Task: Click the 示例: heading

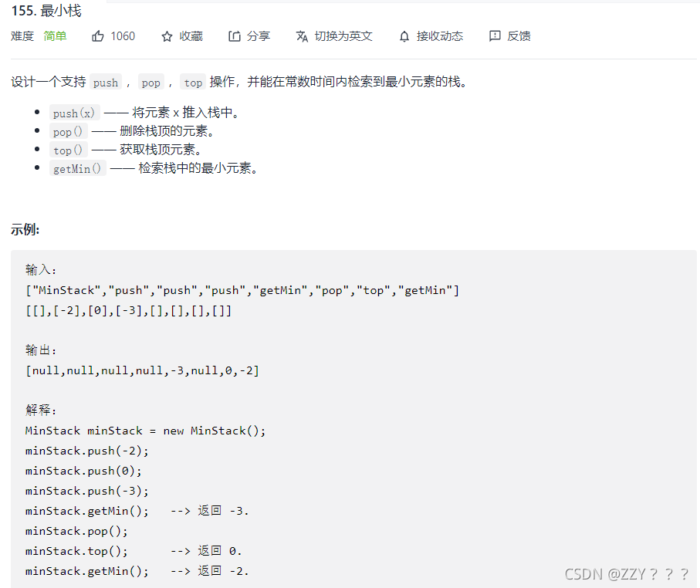Action: click(x=25, y=230)
